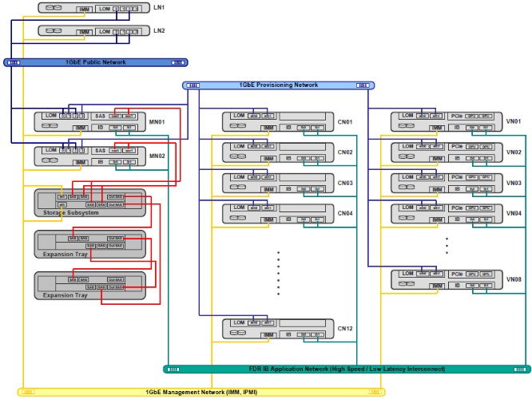Click the disk icon in VN01
The height and width of the screenshot is (399, 532).
tap(407, 125)
